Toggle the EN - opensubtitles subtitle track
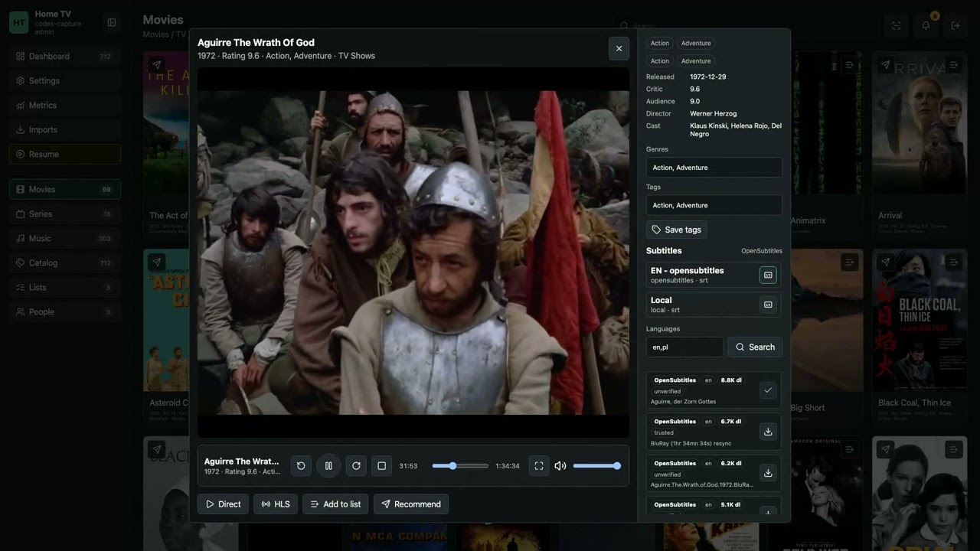This screenshot has height=551, width=980. point(768,275)
